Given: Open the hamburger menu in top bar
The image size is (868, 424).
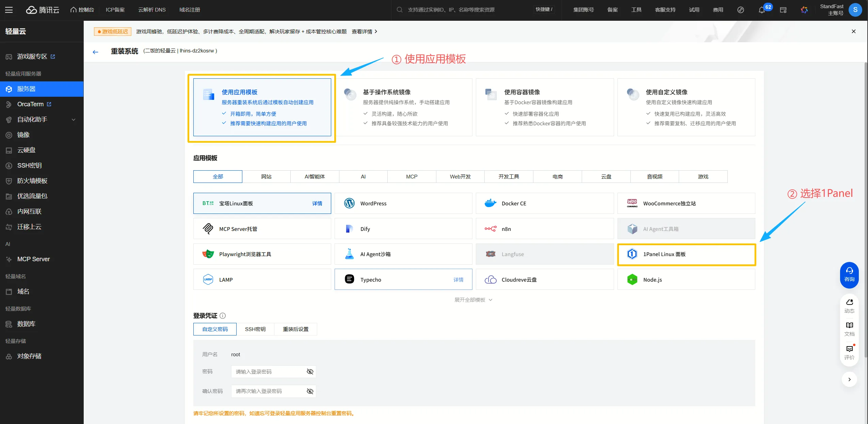Looking at the screenshot, I should pos(9,10).
